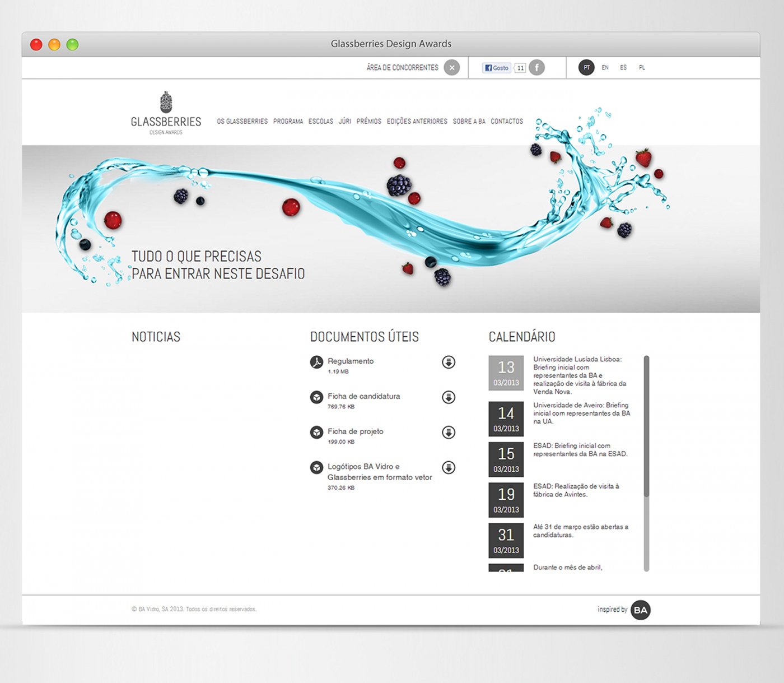This screenshot has height=683, width=784.
Task: Open the EDIÇÕES ANTERIORES menu item
Action: [x=417, y=121]
